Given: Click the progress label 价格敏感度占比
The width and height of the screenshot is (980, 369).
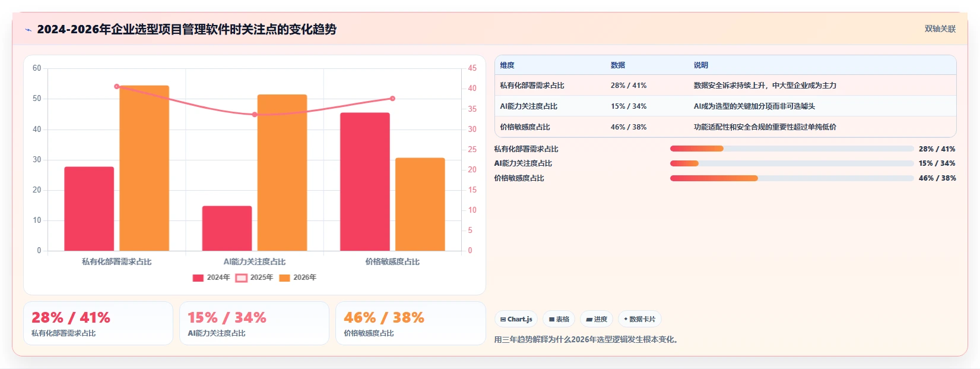Looking at the screenshot, I should click(519, 178).
